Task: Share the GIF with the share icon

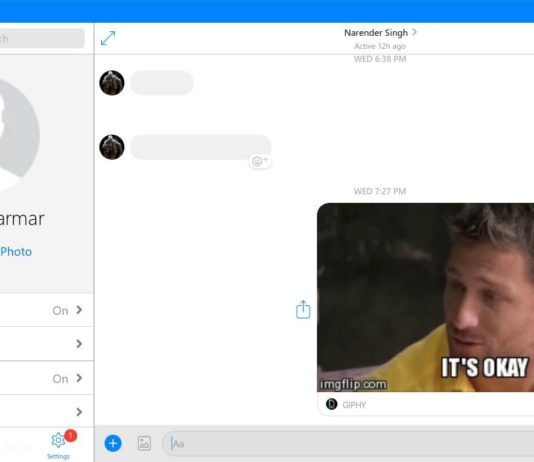Action: click(303, 309)
